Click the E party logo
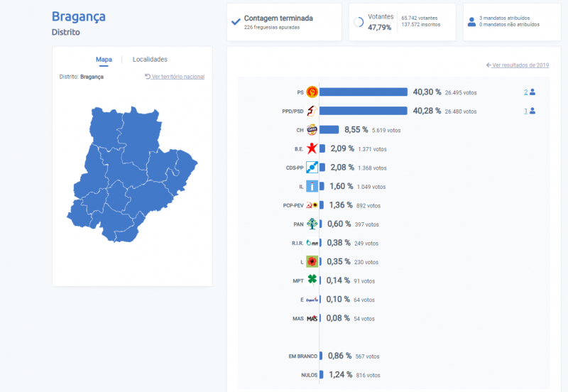Viewport: 568px width, 392px height. (x=312, y=300)
